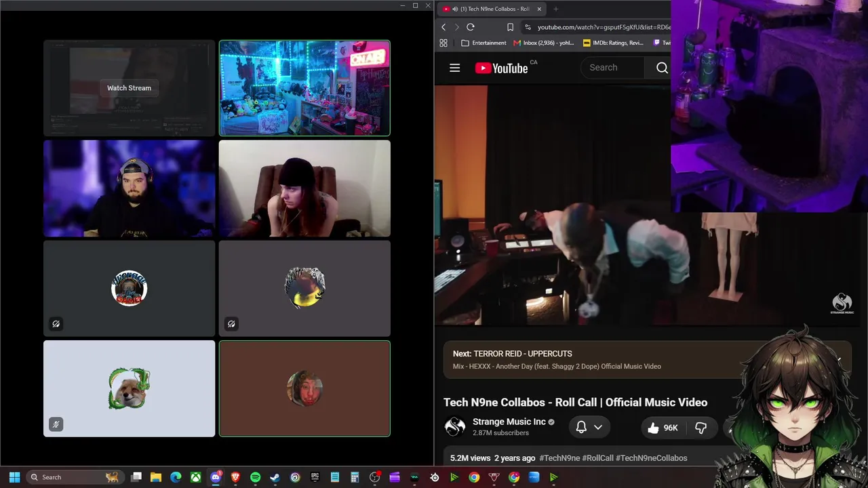Open Steam from the taskbar
Viewport: 868px width, 488px height.
pyautogui.click(x=275, y=477)
